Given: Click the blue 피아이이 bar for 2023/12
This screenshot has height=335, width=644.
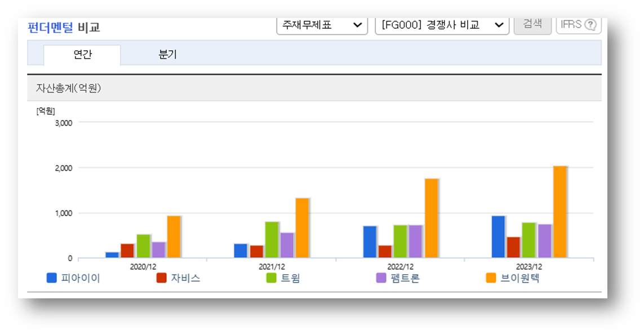Looking at the screenshot, I should tap(498, 237).
